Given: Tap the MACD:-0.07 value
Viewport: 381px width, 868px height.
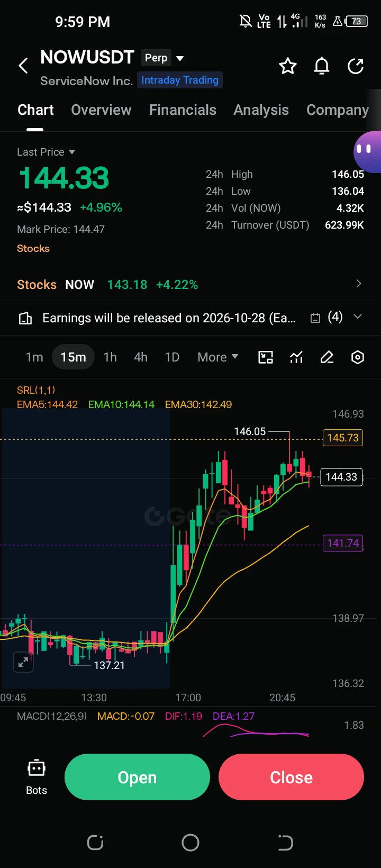Looking at the screenshot, I should tap(126, 716).
